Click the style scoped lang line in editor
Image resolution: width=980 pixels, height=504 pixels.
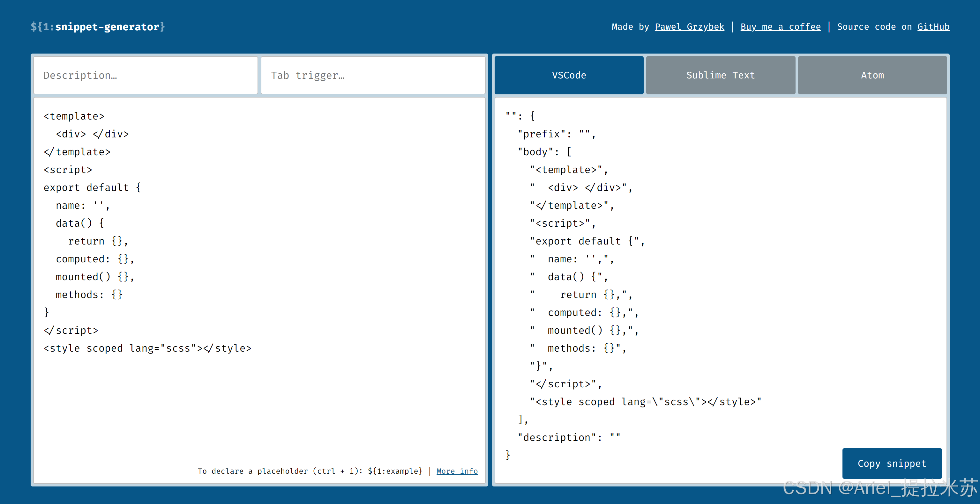147,348
